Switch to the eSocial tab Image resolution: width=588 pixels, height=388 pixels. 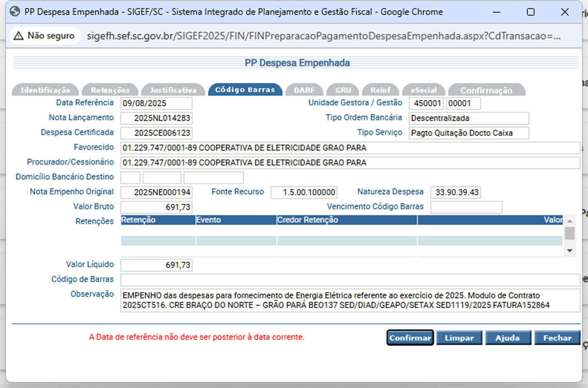[423, 90]
